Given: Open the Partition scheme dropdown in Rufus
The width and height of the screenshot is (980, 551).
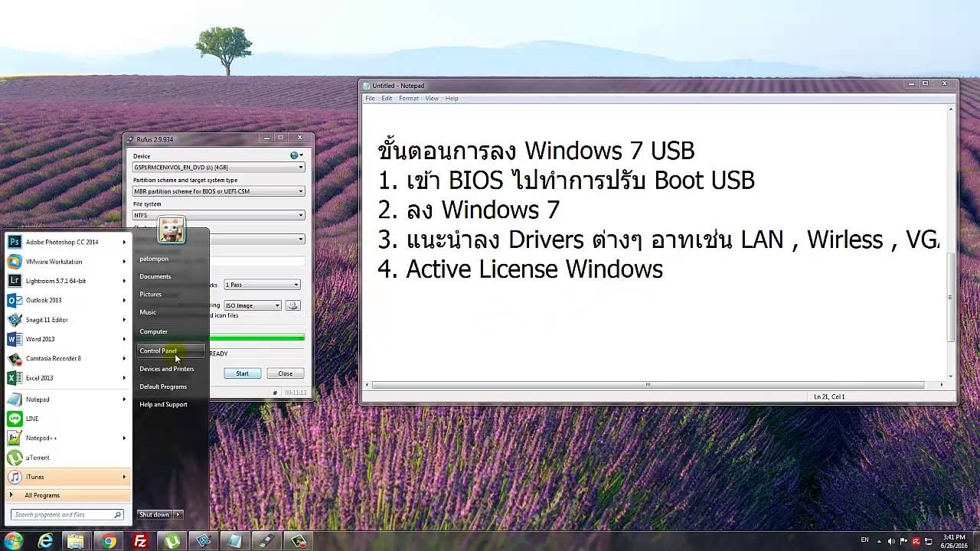Looking at the screenshot, I should coord(219,191).
